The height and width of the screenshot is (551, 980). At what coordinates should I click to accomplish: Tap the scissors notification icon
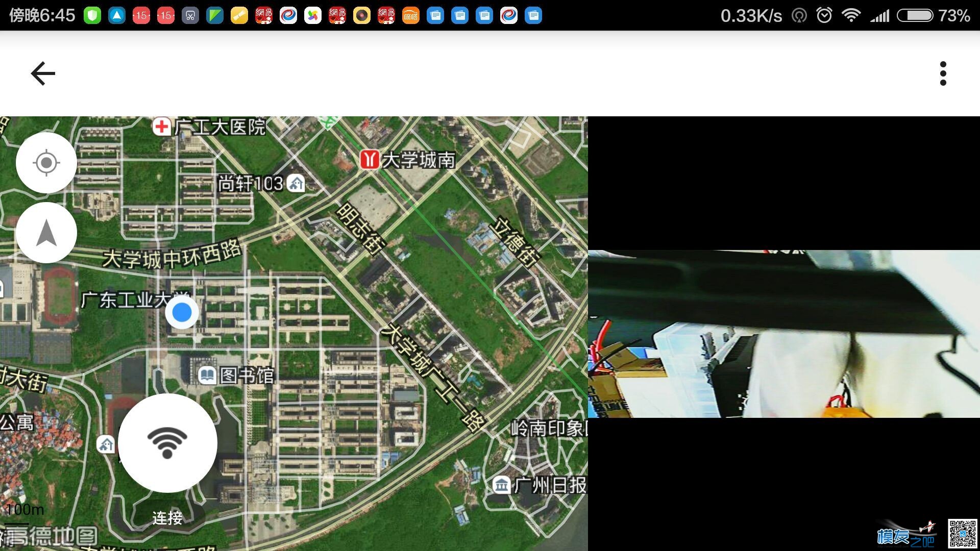(190, 16)
